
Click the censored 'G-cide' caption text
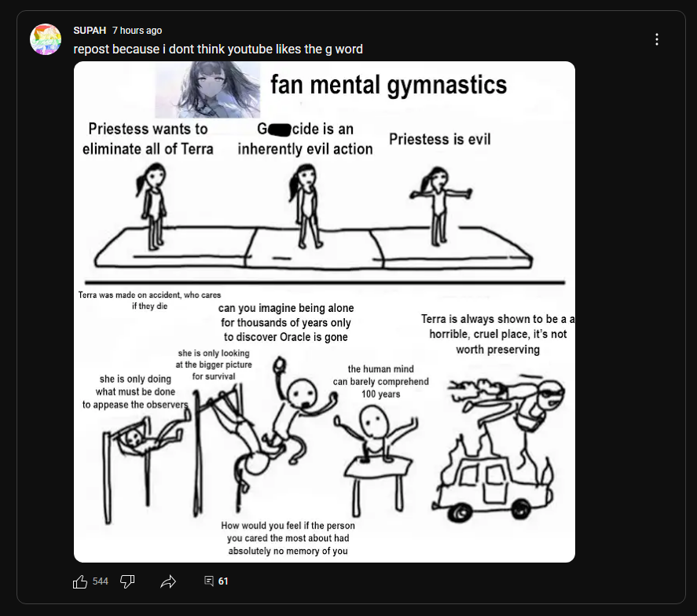tap(306, 138)
